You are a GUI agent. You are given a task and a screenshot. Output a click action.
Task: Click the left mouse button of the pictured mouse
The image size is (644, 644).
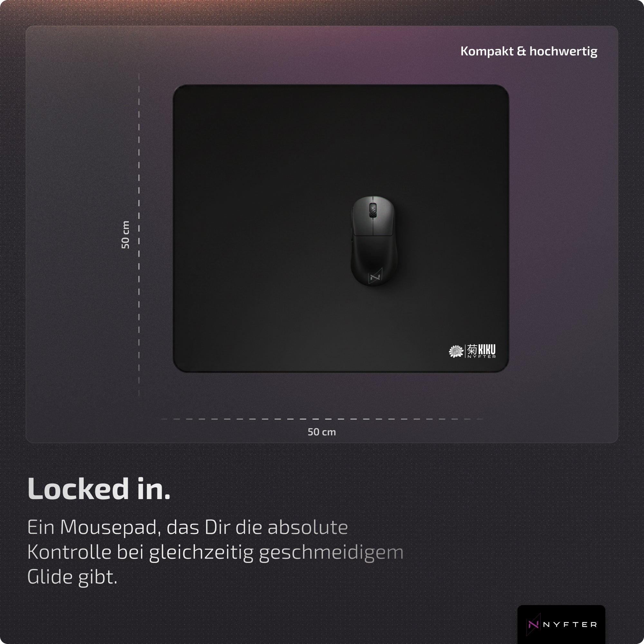pyautogui.click(x=361, y=217)
